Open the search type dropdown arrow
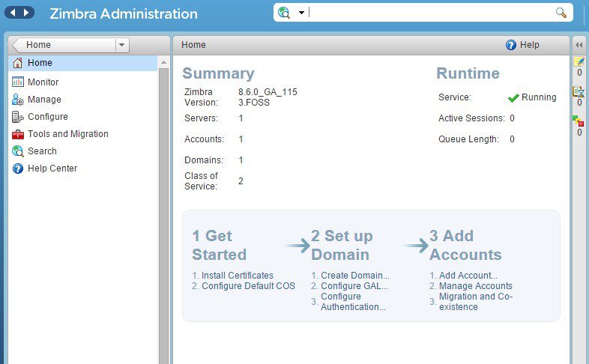 click(301, 13)
